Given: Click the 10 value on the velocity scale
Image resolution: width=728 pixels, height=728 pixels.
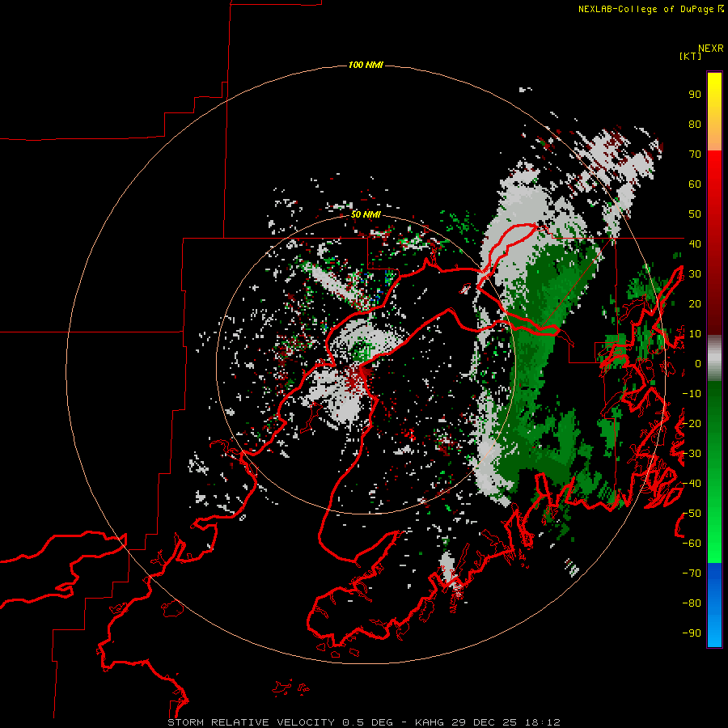Looking at the screenshot, I should coord(695,334).
